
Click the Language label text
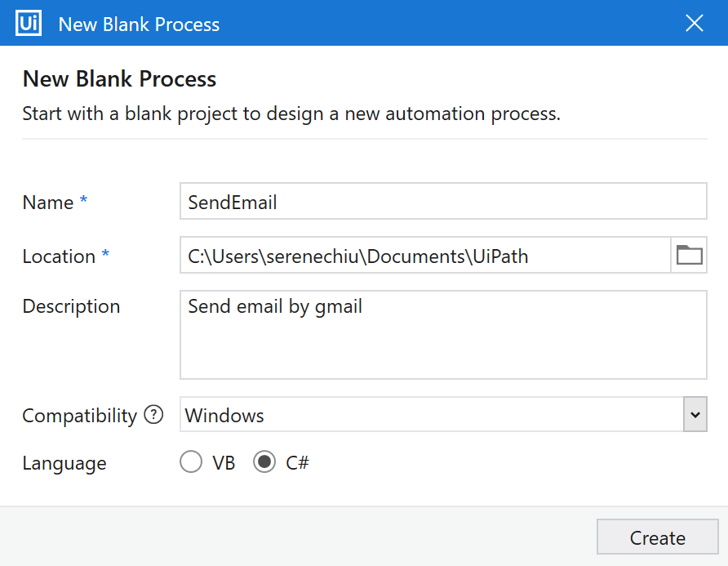64,463
